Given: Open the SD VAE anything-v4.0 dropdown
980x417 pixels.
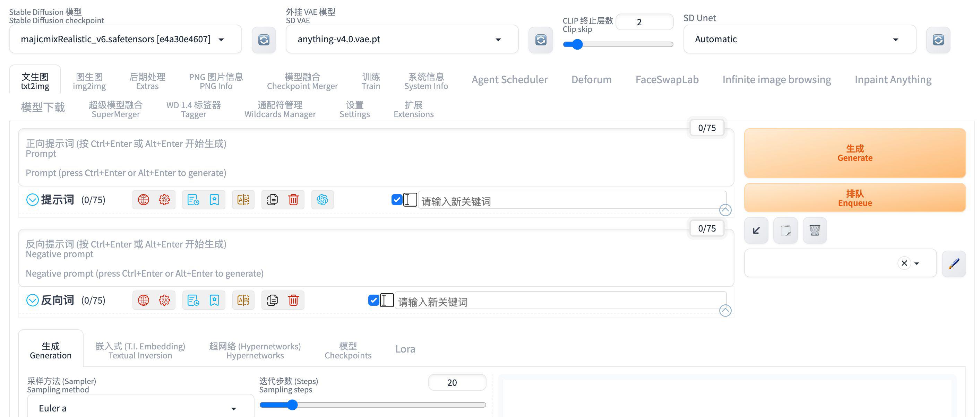Looking at the screenshot, I should point(402,39).
